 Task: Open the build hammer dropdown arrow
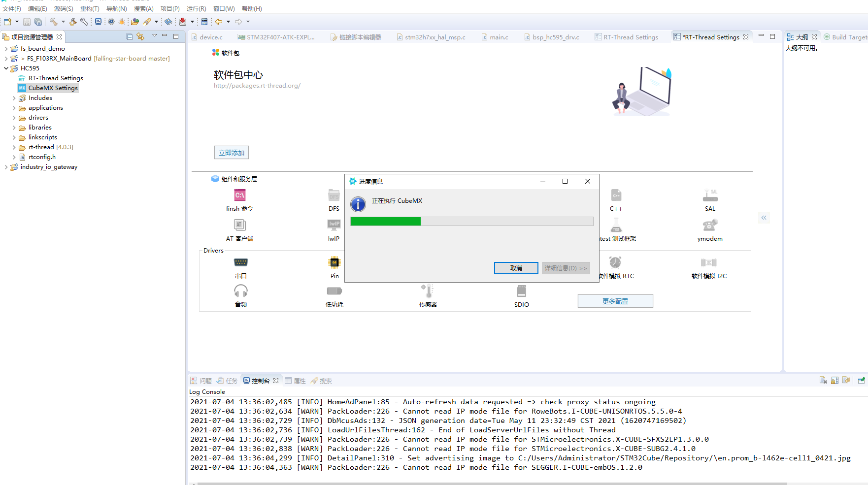63,22
